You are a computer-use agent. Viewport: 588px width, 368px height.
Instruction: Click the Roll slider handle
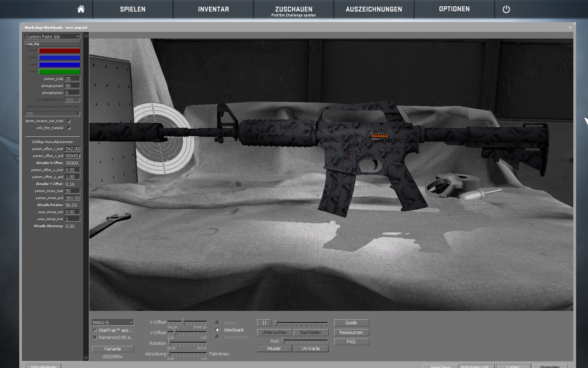pos(283,340)
